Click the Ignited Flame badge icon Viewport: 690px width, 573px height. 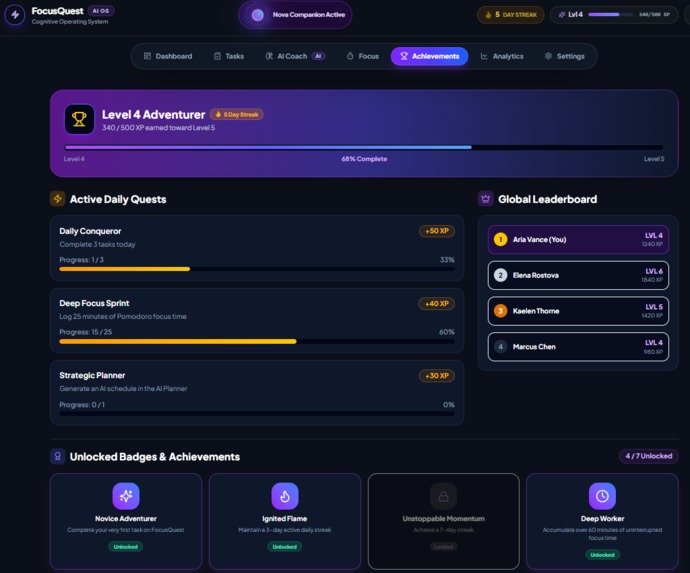(285, 496)
